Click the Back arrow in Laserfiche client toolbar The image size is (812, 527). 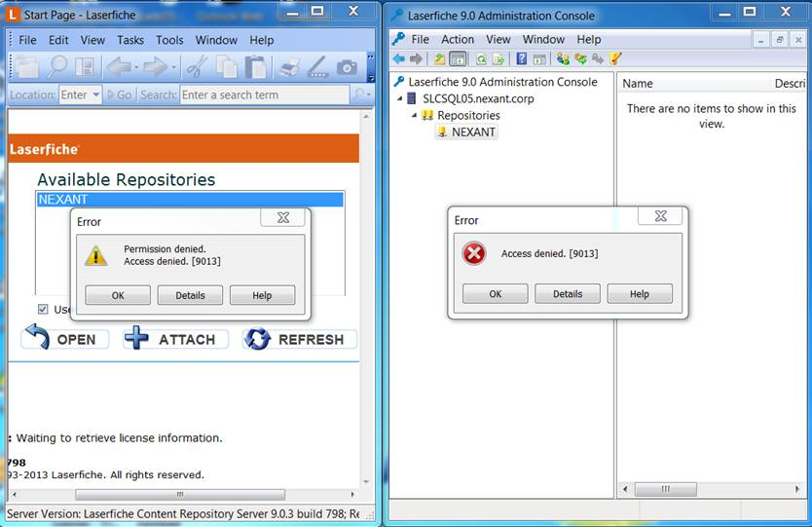pos(118,67)
